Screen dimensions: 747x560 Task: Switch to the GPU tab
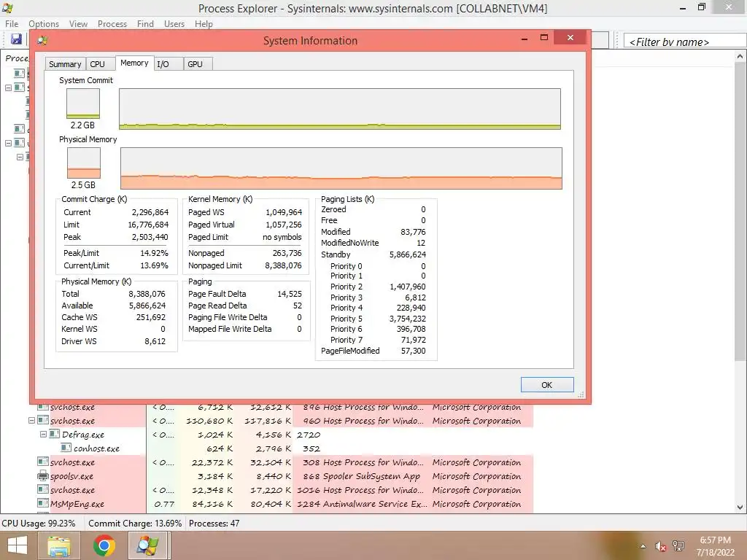click(198, 64)
